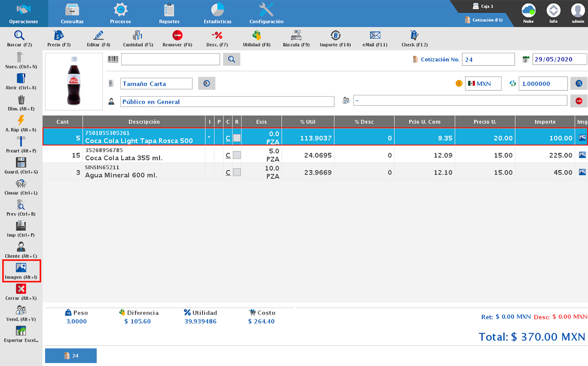Click the Coca Cola bottle product thumbnail
The image size is (588, 366).
(x=75, y=81)
